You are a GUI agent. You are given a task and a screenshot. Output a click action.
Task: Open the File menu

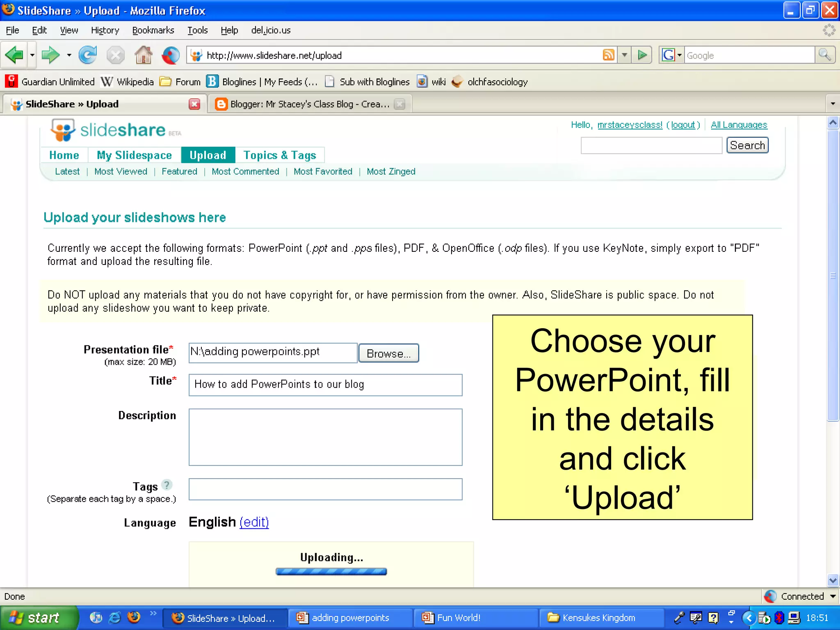coord(12,30)
